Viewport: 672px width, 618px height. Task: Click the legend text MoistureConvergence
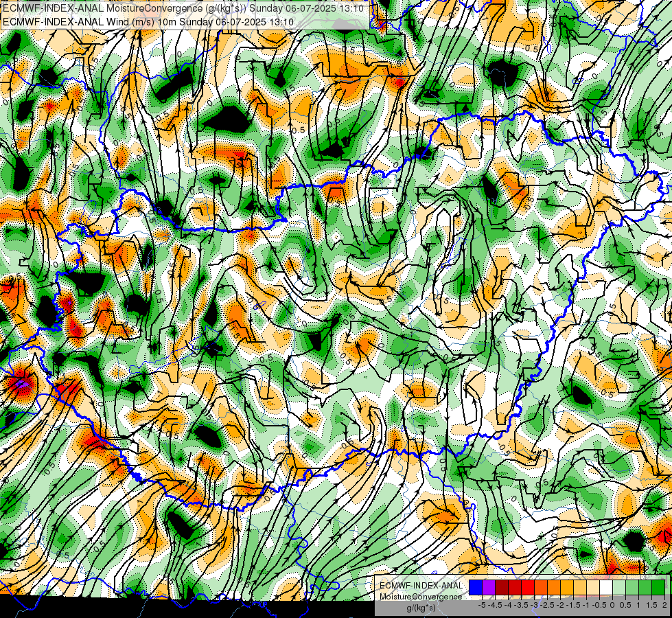coord(421,597)
